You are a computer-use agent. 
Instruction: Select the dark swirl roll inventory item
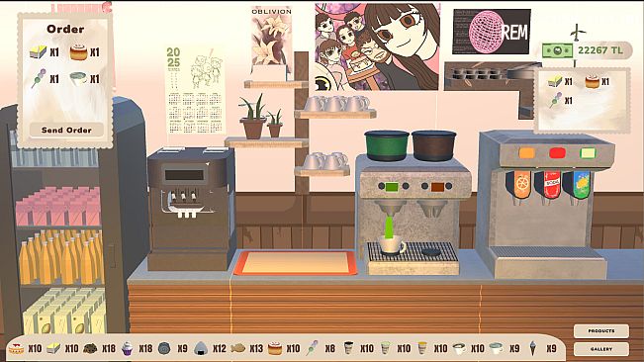coord(164,349)
